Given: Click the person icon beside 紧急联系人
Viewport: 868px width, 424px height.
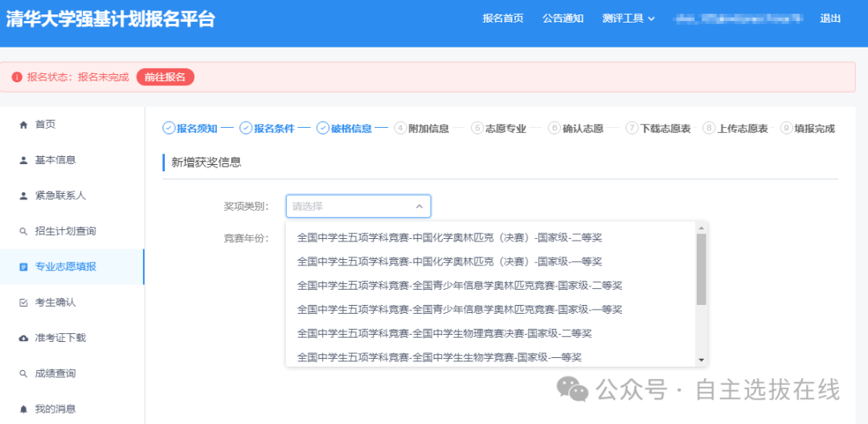Looking at the screenshot, I should pos(23,196).
